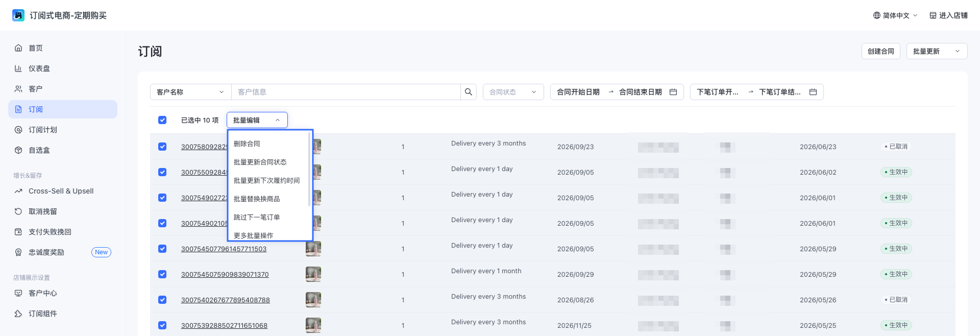Screen dimensions: 980x336
Task: Open the 批量更新 dropdown in the header
Action: 937,51
